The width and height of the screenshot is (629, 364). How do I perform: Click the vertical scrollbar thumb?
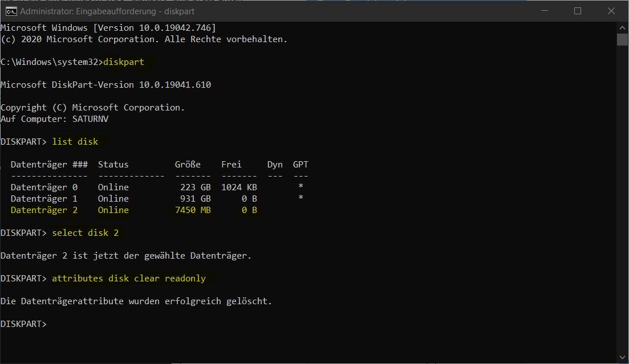point(622,39)
